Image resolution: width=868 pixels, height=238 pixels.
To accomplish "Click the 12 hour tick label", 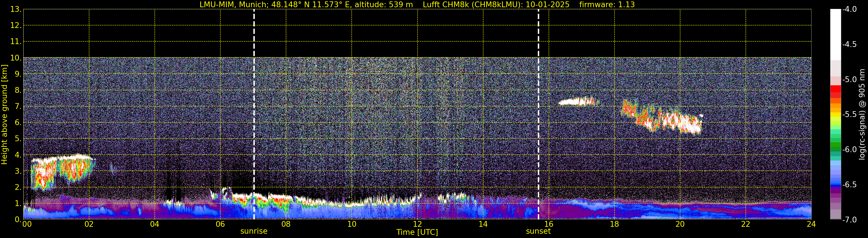I will click(x=417, y=224).
